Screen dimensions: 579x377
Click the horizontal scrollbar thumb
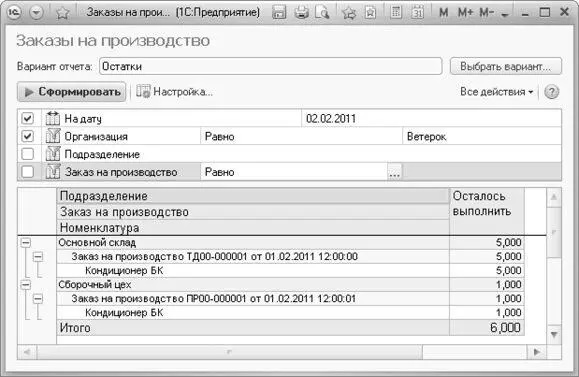pos(229,352)
